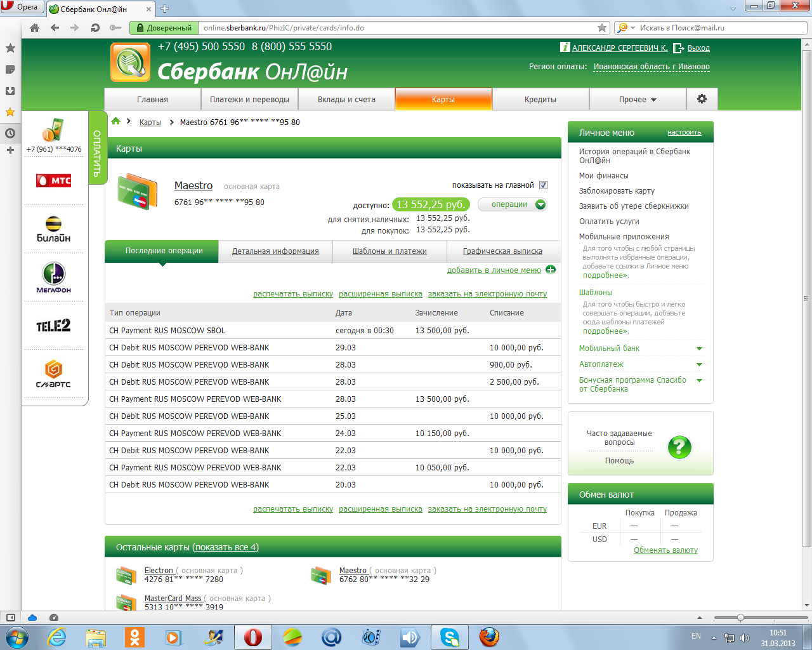Click the настроить link in Личное меню
This screenshot has width=812, height=650.
pos(684,133)
